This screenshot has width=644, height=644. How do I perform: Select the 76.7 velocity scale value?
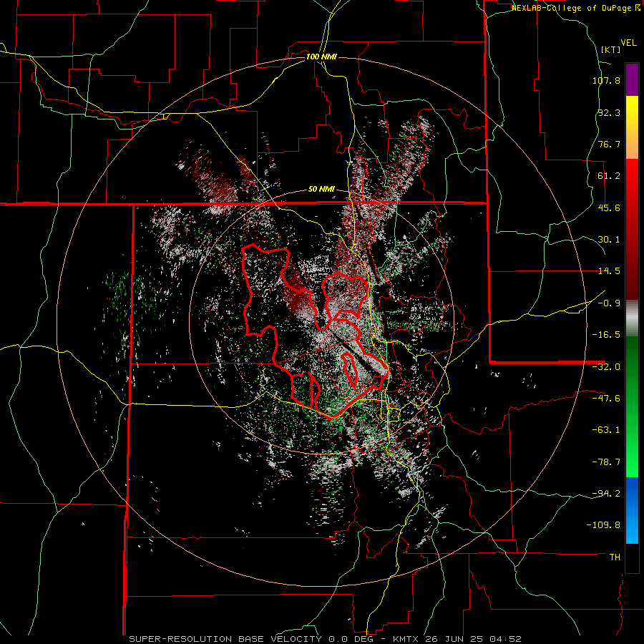609,144
